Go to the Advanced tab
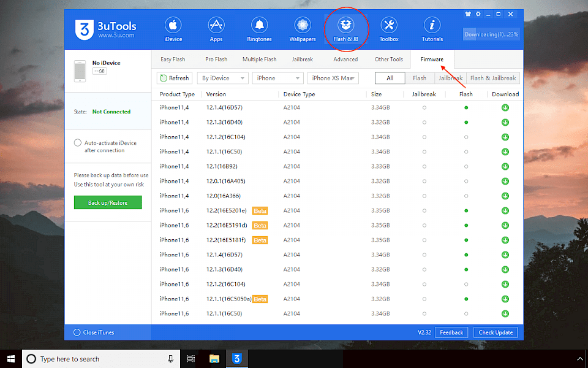 (345, 59)
